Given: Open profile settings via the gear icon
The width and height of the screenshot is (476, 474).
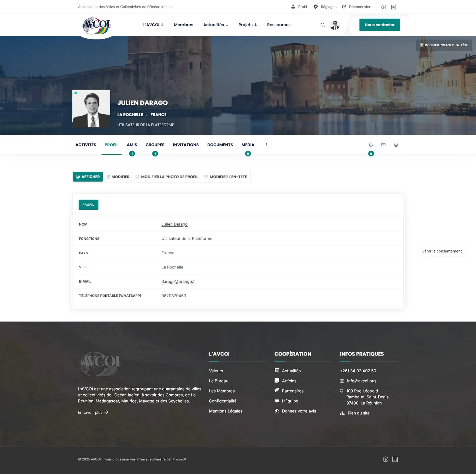Looking at the screenshot, I should (396, 145).
